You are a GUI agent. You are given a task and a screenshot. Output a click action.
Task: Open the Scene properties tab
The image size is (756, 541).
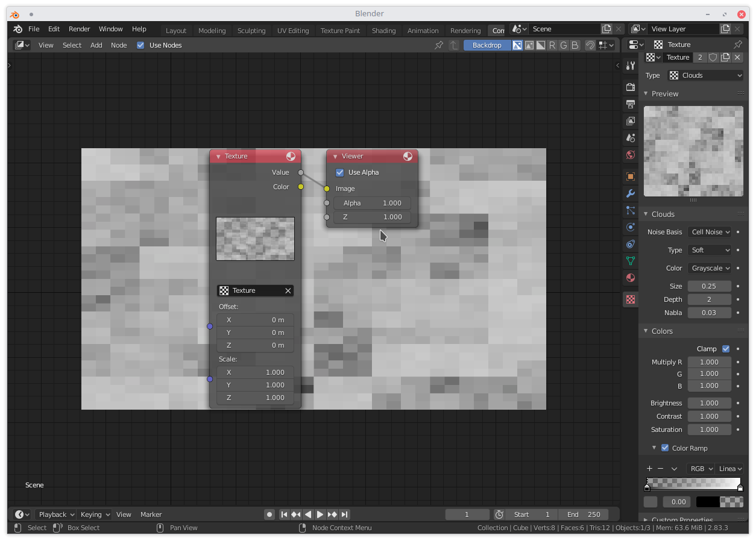click(x=631, y=138)
